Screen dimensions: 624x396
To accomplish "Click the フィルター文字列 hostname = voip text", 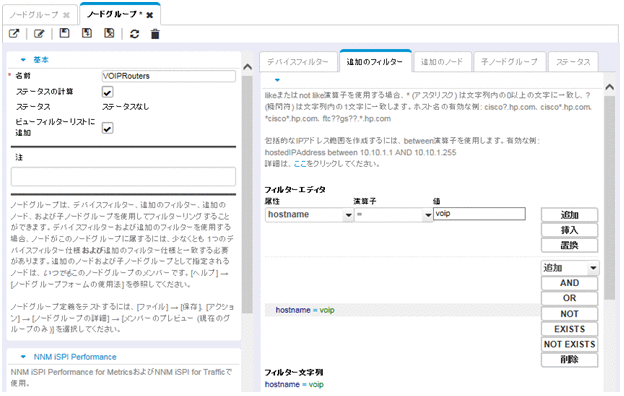I will [294, 384].
